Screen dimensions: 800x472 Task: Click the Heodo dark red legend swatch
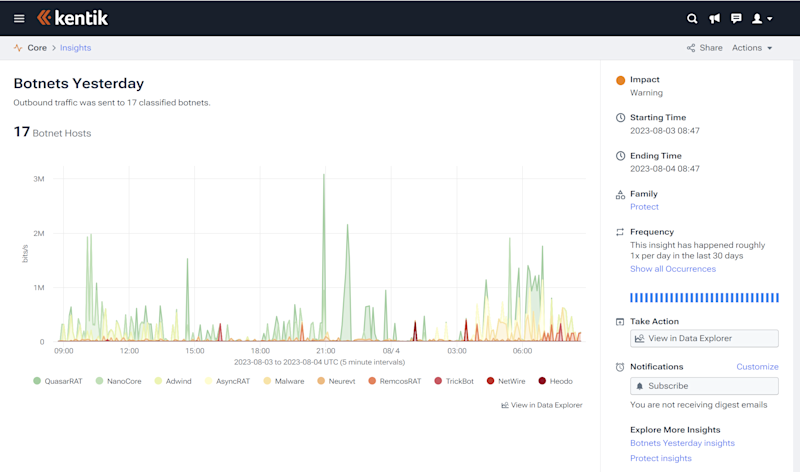(x=542, y=381)
